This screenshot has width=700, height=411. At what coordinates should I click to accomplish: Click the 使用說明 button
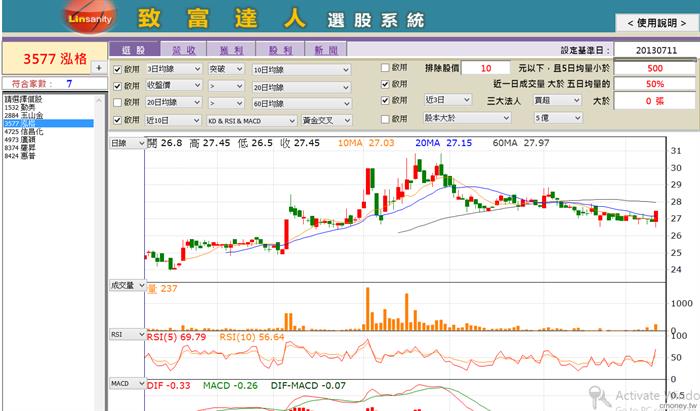[x=657, y=23]
